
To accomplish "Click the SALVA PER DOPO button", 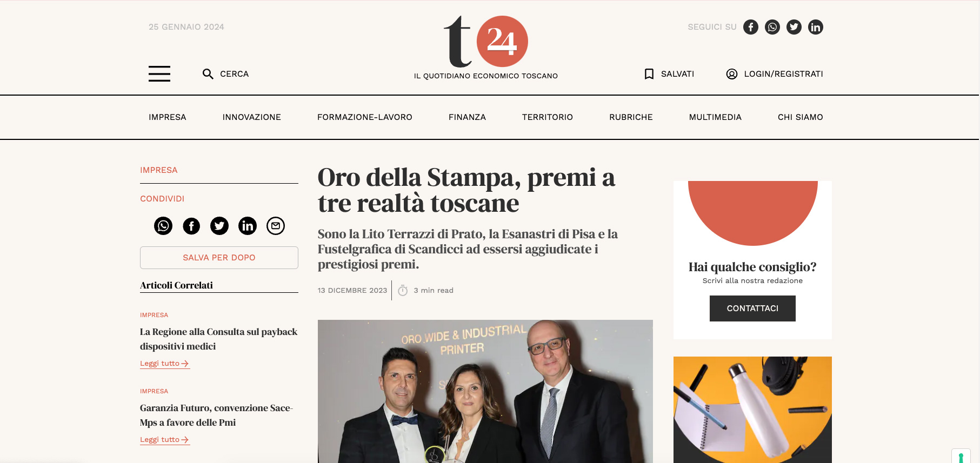I will coord(219,258).
